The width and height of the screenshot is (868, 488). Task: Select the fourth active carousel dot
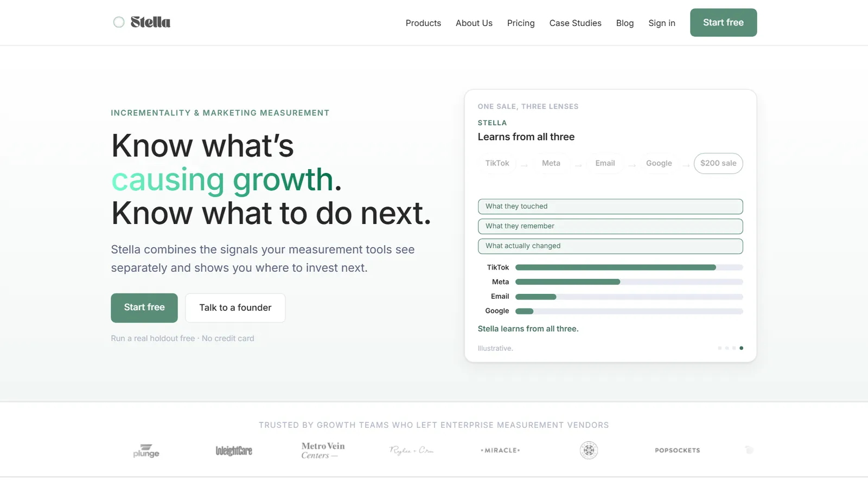pos(742,348)
